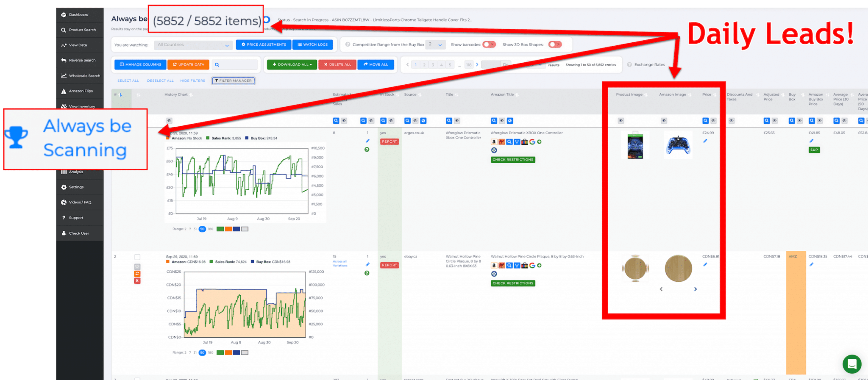This screenshot has width=868, height=380.
Task: Click Select All link
Action: pos(128,80)
